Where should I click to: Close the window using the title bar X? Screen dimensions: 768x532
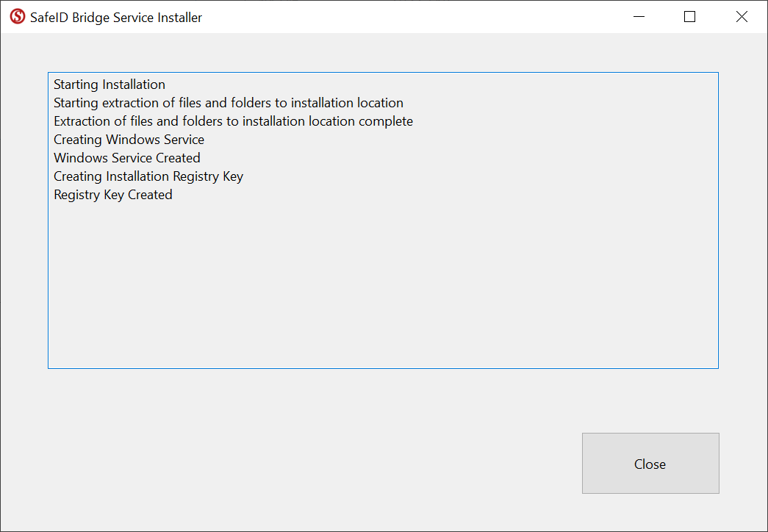742,17
